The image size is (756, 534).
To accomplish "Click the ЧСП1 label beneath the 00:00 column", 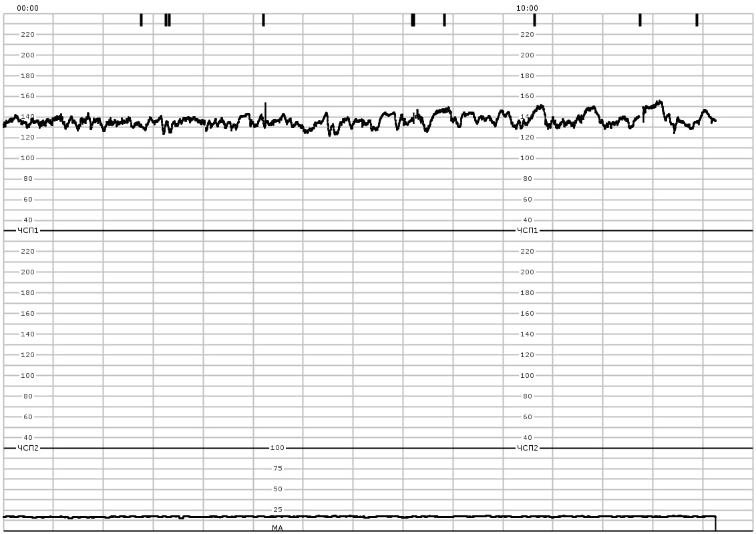I will point(28,230).
